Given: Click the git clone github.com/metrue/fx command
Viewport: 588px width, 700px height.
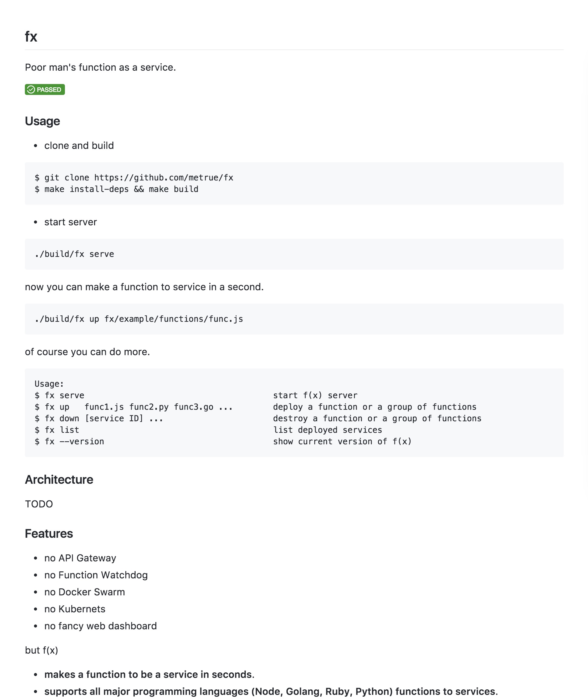Looking at the screenshot, I should [134, 178].
